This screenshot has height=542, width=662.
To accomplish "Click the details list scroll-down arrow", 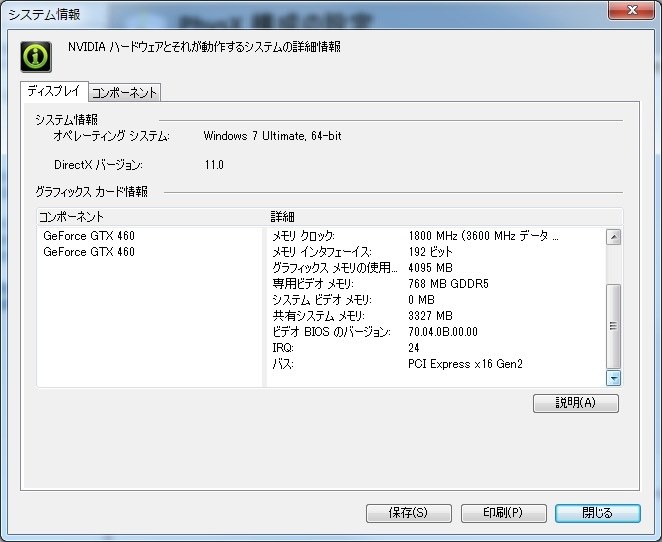I will (613, 378).
